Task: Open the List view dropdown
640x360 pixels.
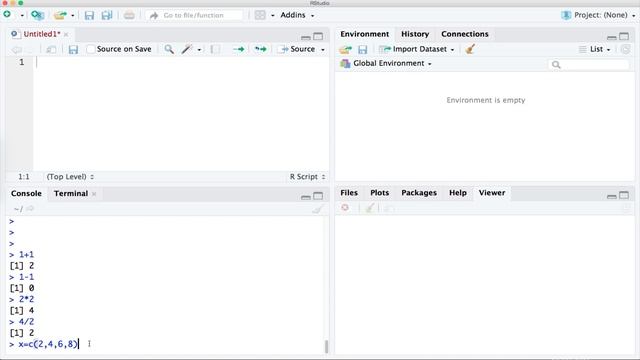Action: point(595,49)
